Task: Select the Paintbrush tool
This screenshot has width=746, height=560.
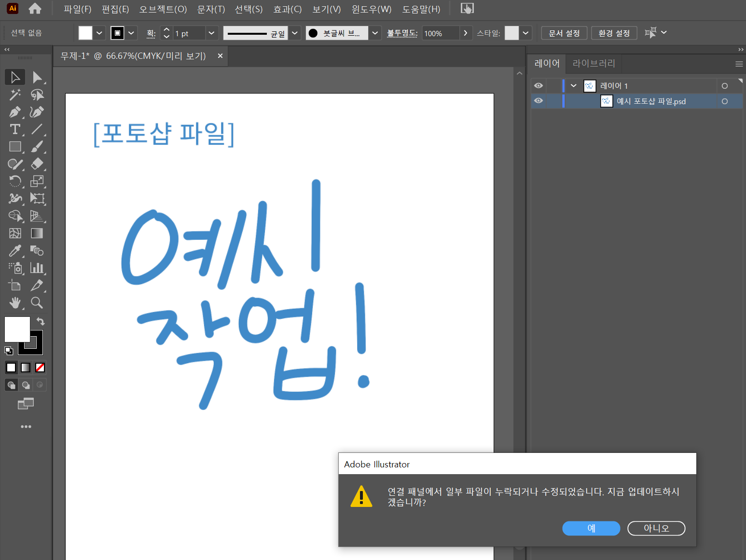Action: tap(37, 146)
